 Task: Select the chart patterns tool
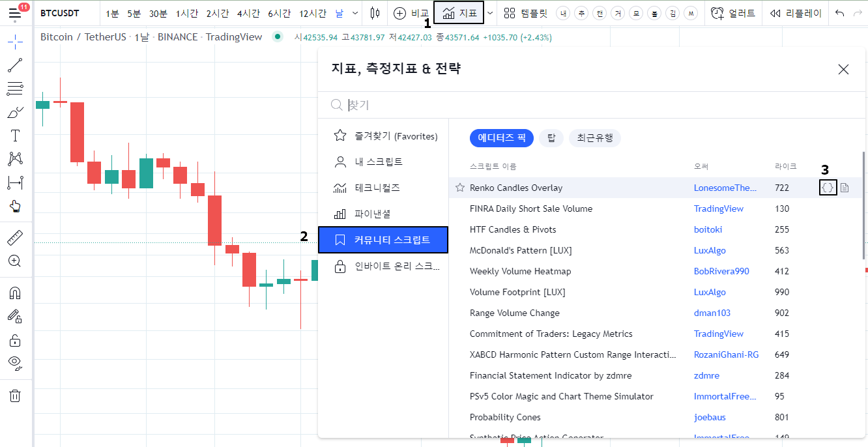[15, 159]
